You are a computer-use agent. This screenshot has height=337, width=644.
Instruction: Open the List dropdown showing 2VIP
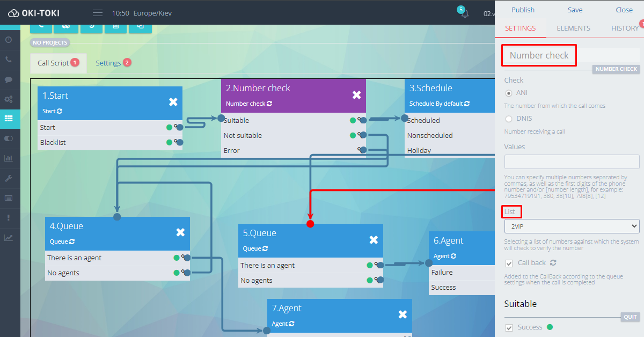click(x=572, y=226)
